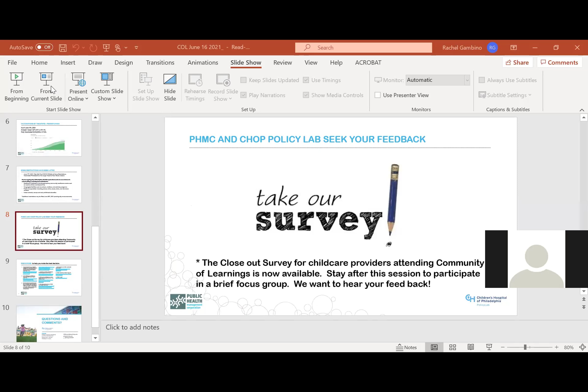Toggle Play Narrations checkbox
Viewport: 588px width, 392px height.
pos(243,95)
